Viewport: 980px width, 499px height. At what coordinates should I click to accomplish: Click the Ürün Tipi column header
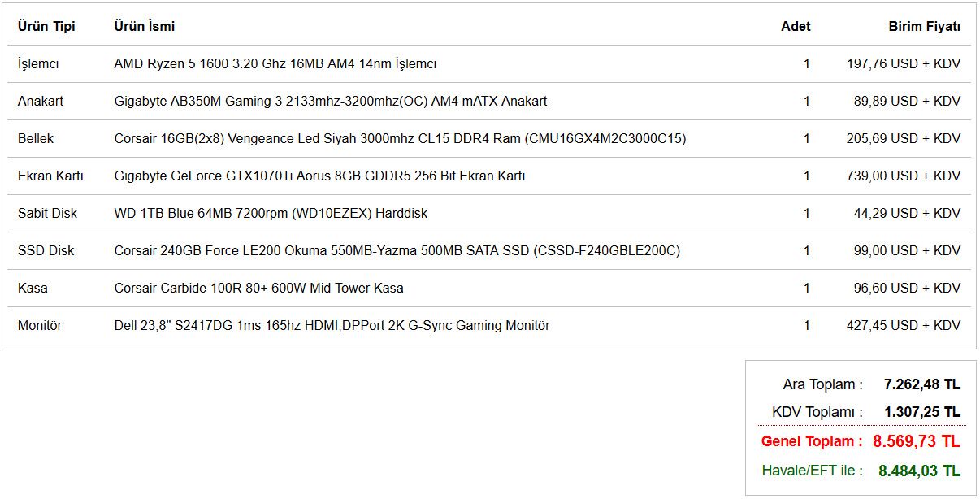[46, 26]
